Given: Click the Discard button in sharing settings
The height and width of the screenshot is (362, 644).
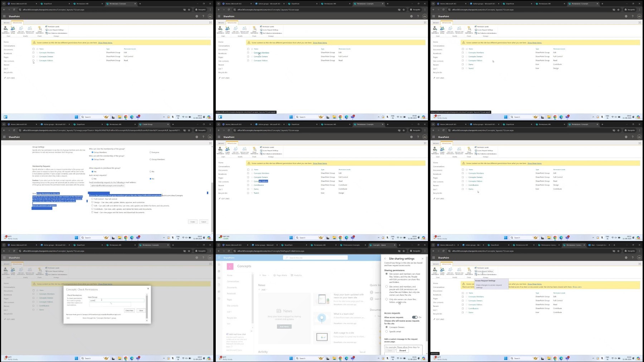Looking at the screenshot, I should point(402,351).
